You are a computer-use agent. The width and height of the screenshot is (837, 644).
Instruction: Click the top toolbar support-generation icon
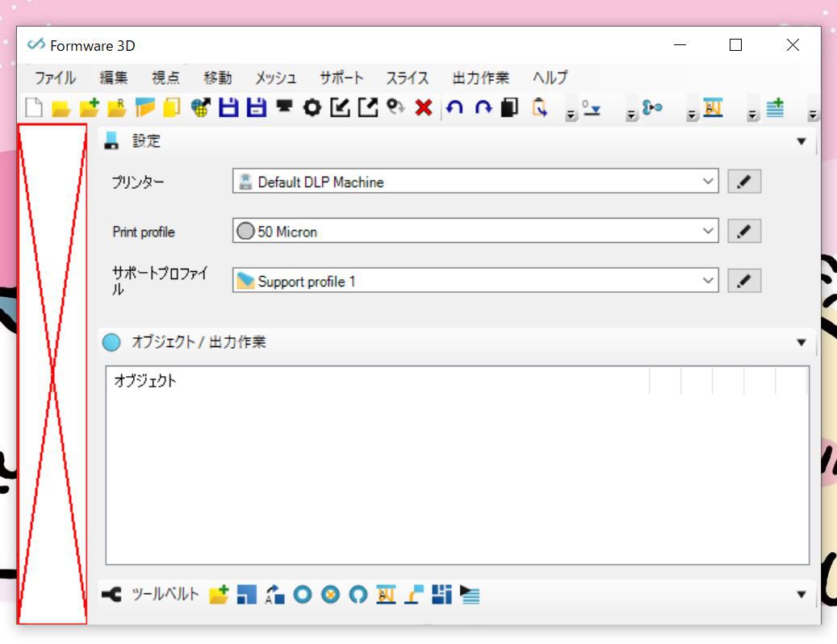point(713,108)
